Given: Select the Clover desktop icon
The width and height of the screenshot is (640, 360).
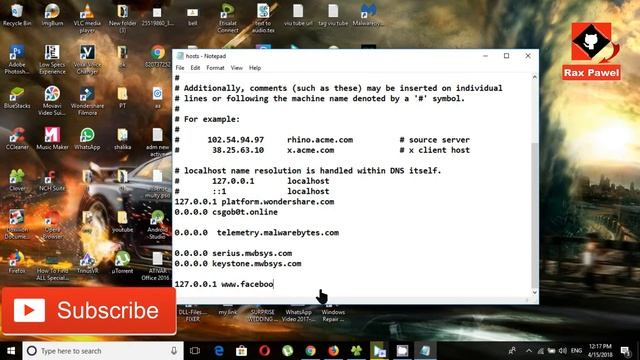Looking at the screenshot, I should click(x=17, y=180).
